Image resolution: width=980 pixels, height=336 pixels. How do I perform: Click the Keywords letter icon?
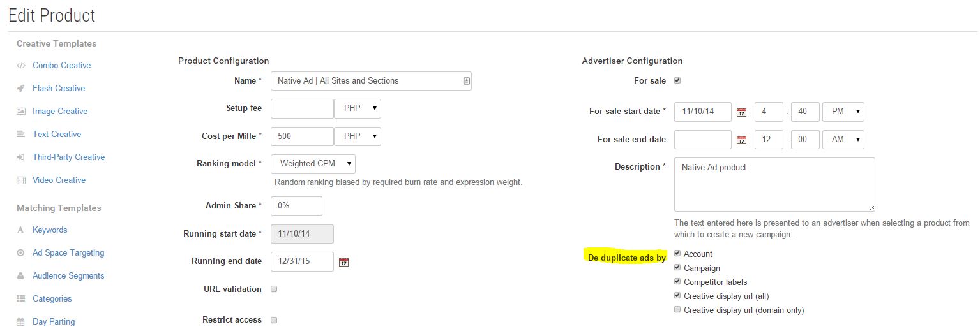click(21, 230)
